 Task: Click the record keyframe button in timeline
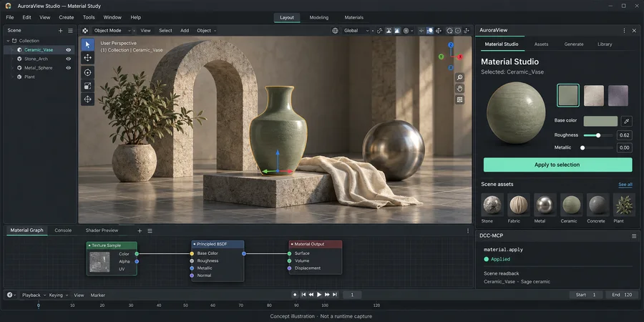pos(295,295)
